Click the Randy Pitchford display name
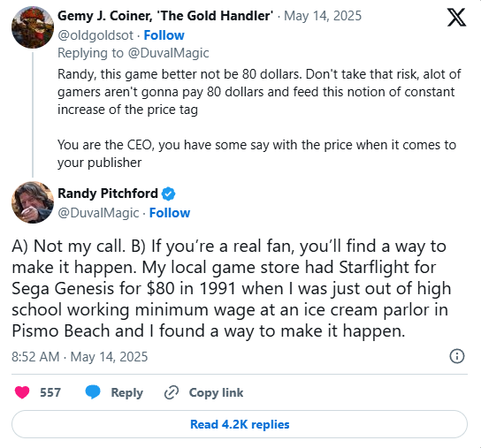Screen dimensions: 481x448 pos(108,194)
